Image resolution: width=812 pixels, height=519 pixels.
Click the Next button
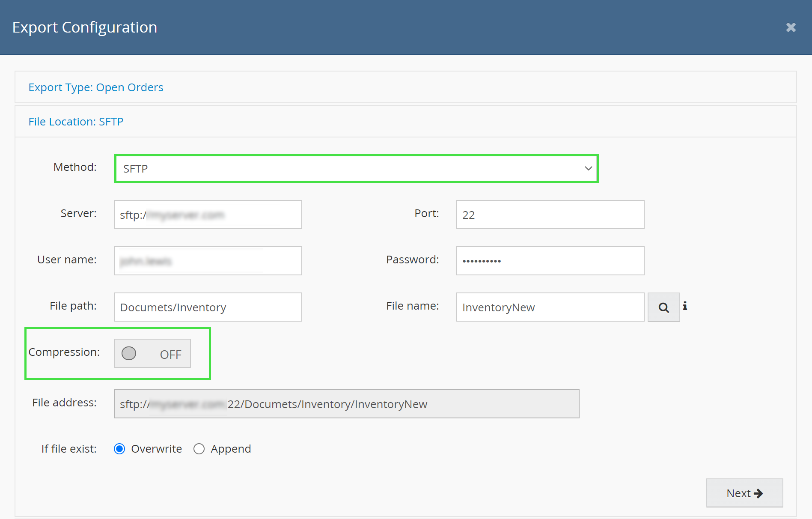point(744,493)
